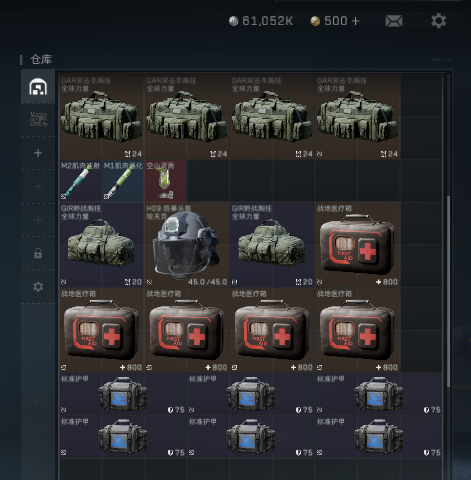Select the field medical kit beside the GIR rig
The image size is (471, 480).
click(x=358, y=244)
